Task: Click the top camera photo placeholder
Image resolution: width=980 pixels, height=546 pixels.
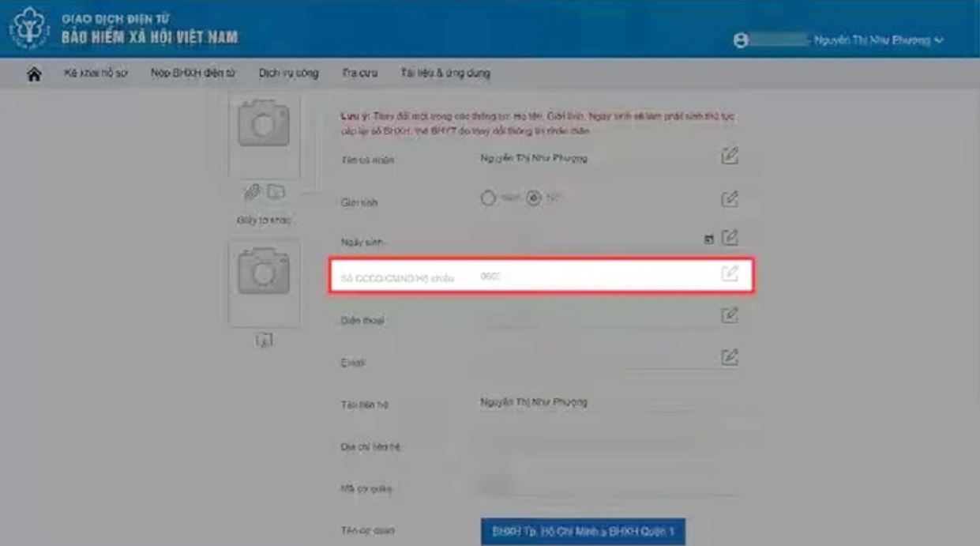Action: click(x=264, y=125)
